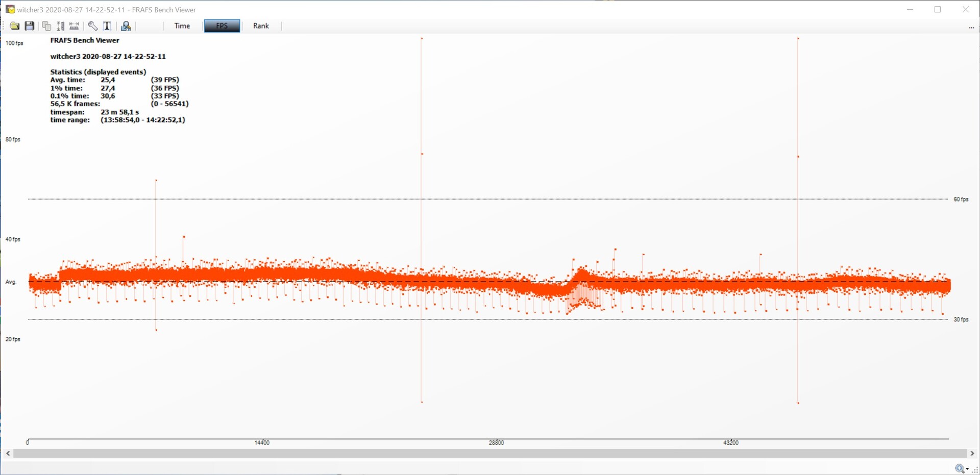Select the FPS view tab
This screenshot has height=475, width=980.
coord(222,26)
